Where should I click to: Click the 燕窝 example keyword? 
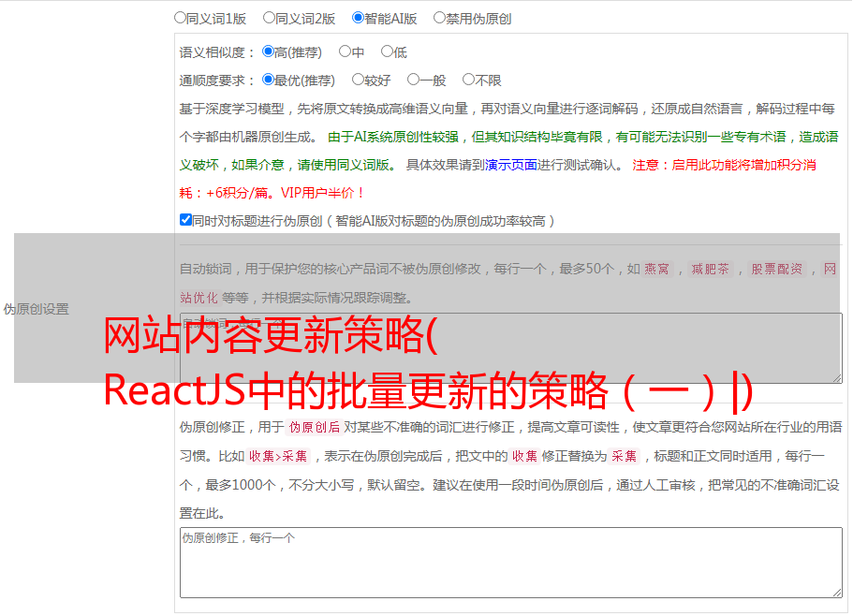[x=657, y=269]
